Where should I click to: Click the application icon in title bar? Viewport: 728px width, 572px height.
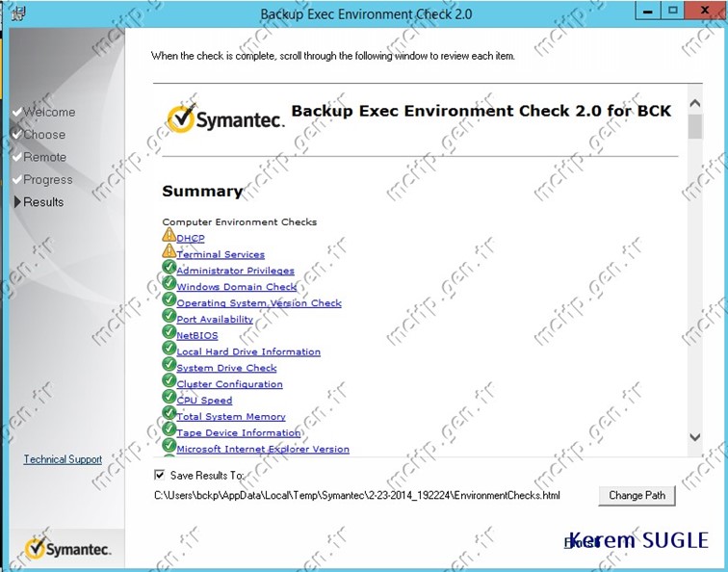click(x=18, y=13)
